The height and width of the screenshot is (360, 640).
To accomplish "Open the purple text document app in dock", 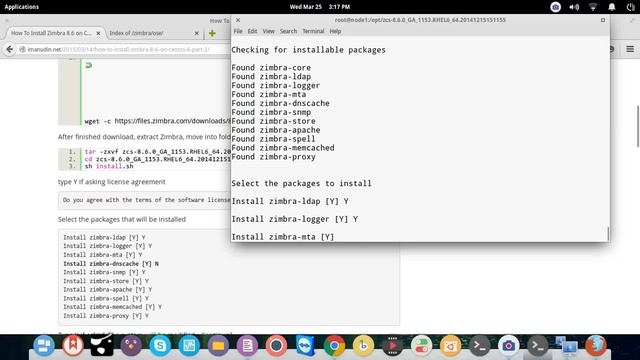I will pos(247,346).
